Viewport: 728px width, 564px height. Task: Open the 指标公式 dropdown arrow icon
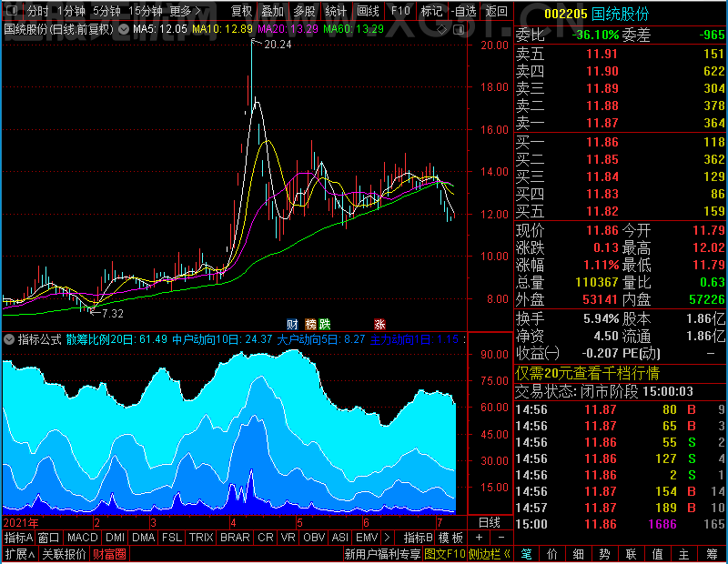tap(8, 339)
